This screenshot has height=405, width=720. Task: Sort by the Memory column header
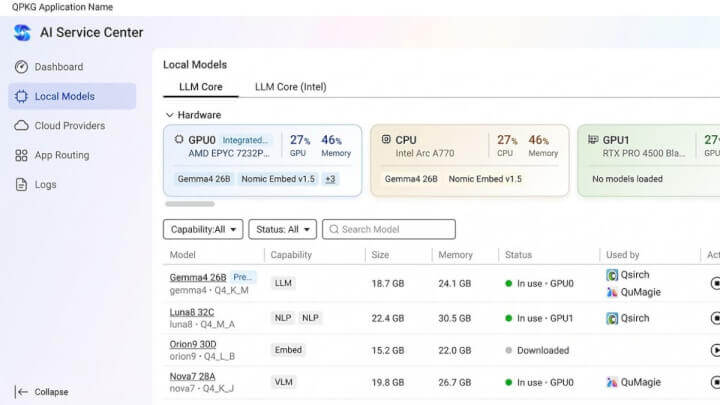[x=455, y=255]
